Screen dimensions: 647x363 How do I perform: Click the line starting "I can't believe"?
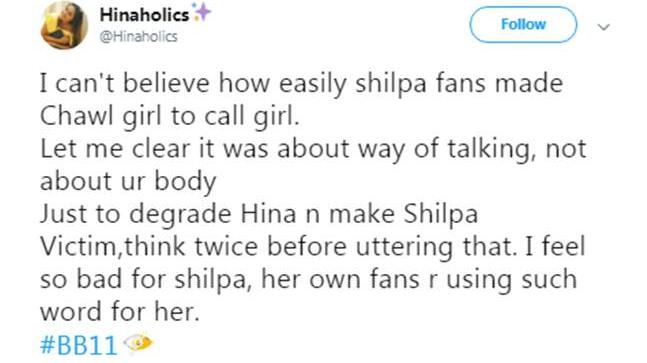coord(302,84)
